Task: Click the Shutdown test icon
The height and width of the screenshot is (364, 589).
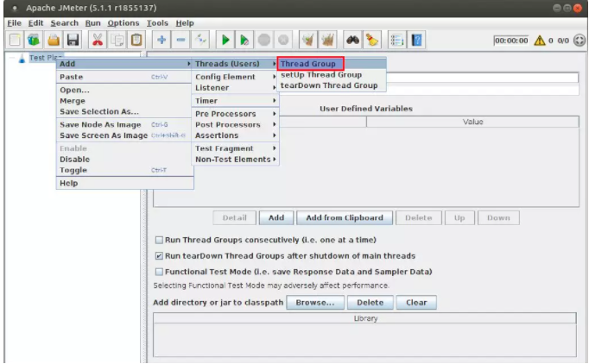Action: point(283,40)
